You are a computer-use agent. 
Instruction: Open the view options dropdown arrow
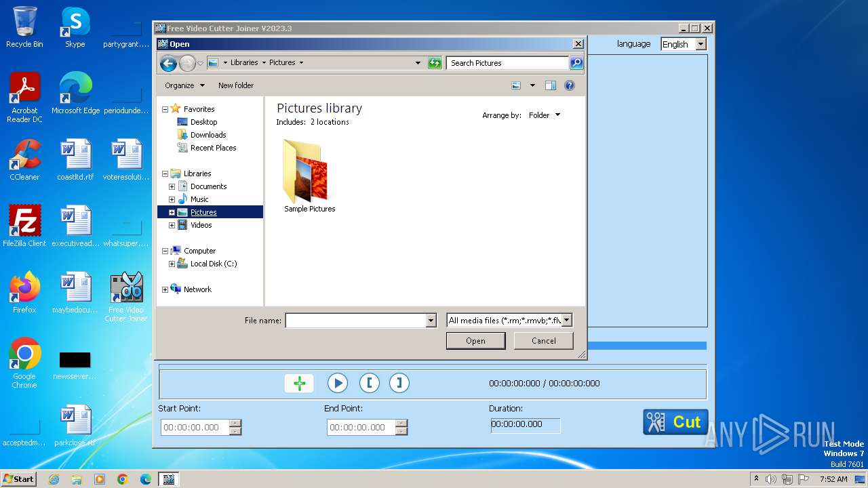click(532, 85)
